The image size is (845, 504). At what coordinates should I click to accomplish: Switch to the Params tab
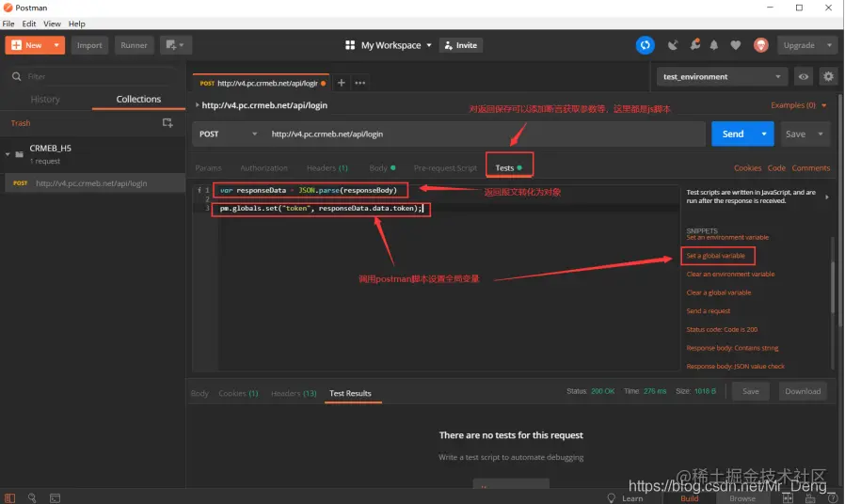208,168
